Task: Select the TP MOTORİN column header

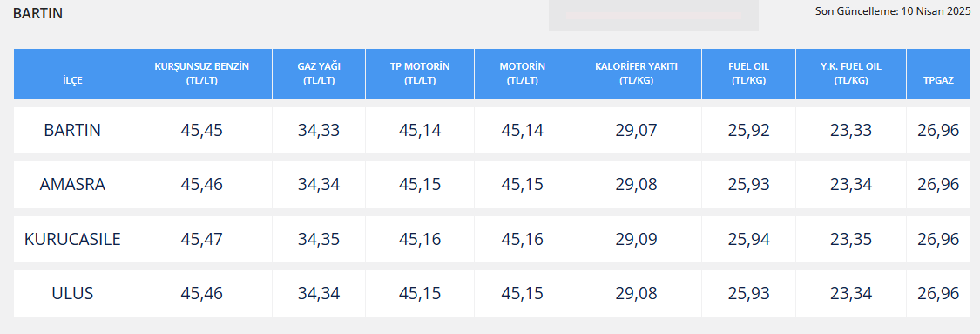Action: point(420,73)
